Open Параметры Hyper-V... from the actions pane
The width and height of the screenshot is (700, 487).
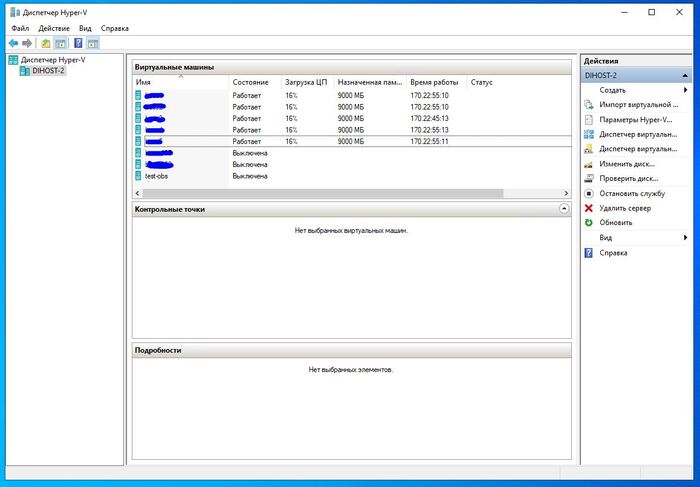[x=636, y=120]
